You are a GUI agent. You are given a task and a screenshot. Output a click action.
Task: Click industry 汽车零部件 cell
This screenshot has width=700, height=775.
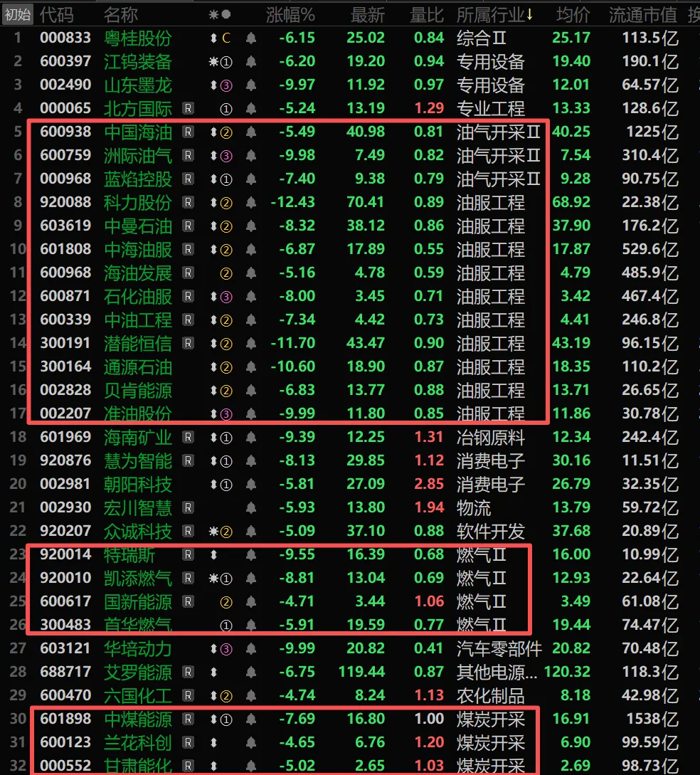coord(499,649)
